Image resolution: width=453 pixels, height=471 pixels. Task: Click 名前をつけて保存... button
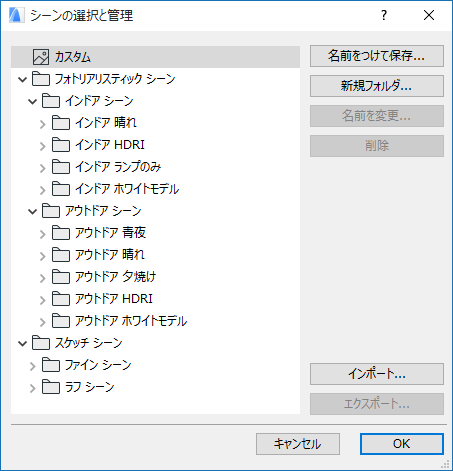click(x=377, y=56)
